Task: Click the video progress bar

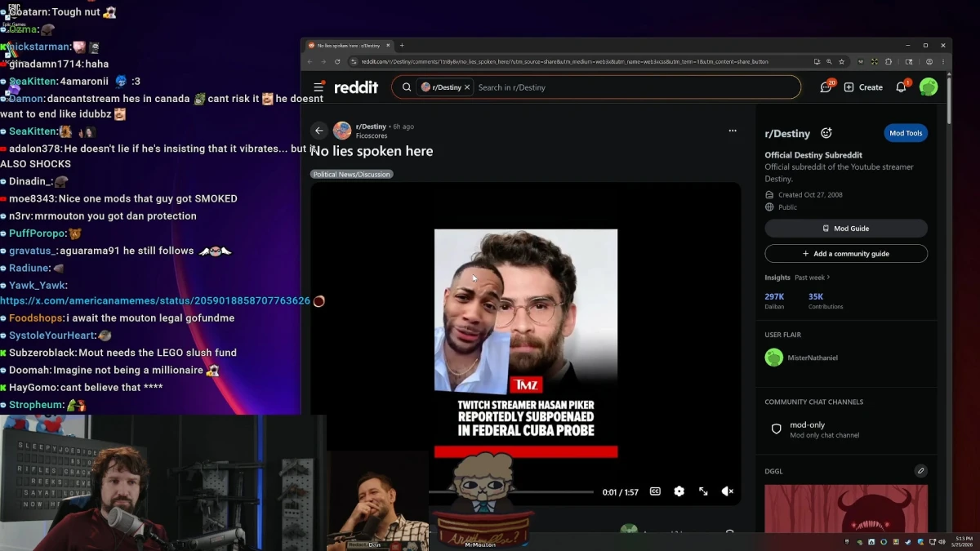Action: click(x=513, y=492)
